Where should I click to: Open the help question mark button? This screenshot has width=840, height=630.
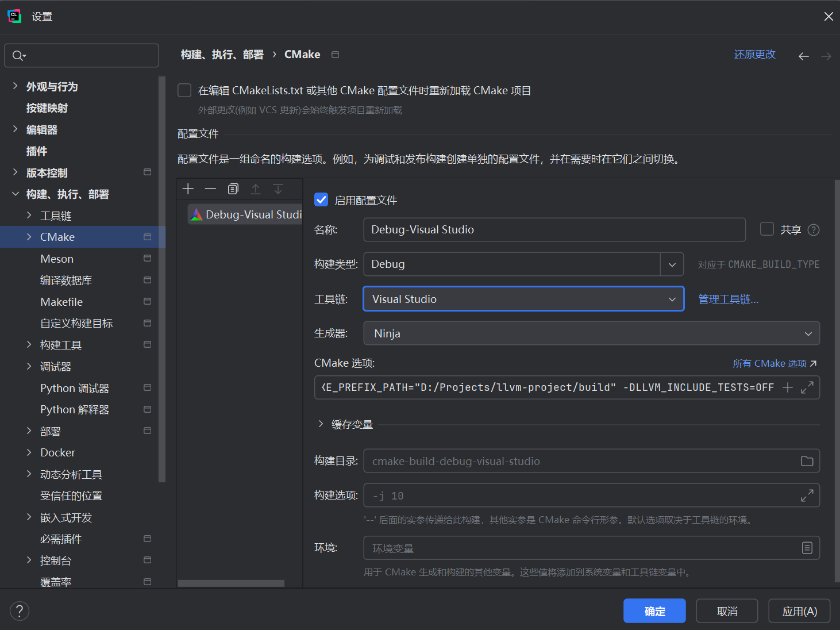pyautogui.click(x=20, y=611)
